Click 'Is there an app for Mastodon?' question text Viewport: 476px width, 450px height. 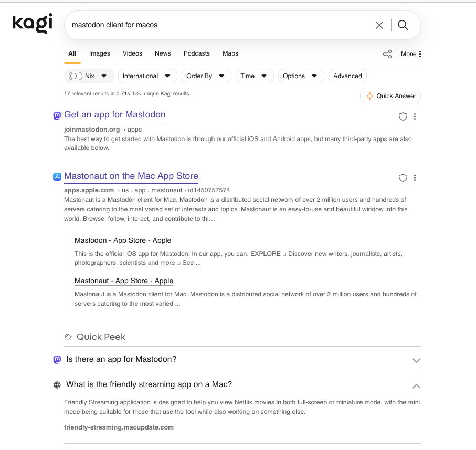[x=121, y=360]
